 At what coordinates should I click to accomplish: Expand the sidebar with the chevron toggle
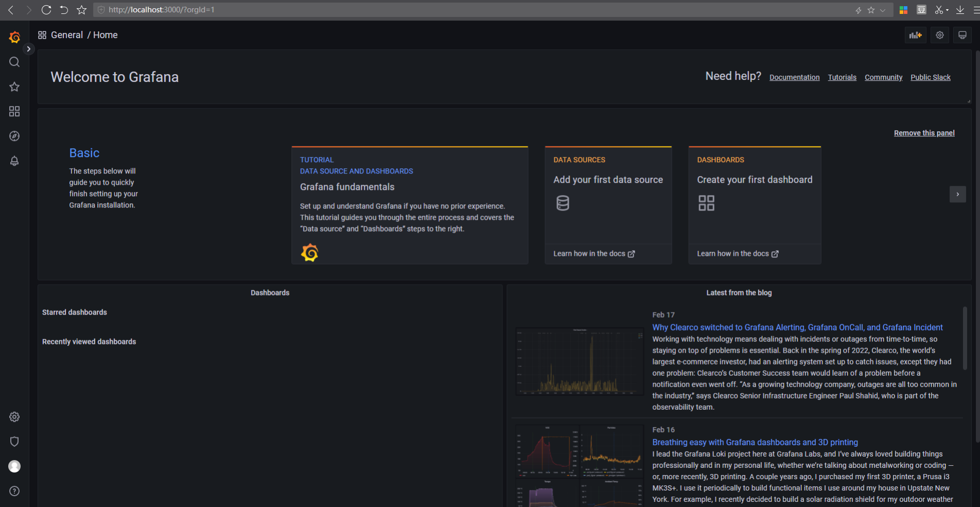pos(29,49)
